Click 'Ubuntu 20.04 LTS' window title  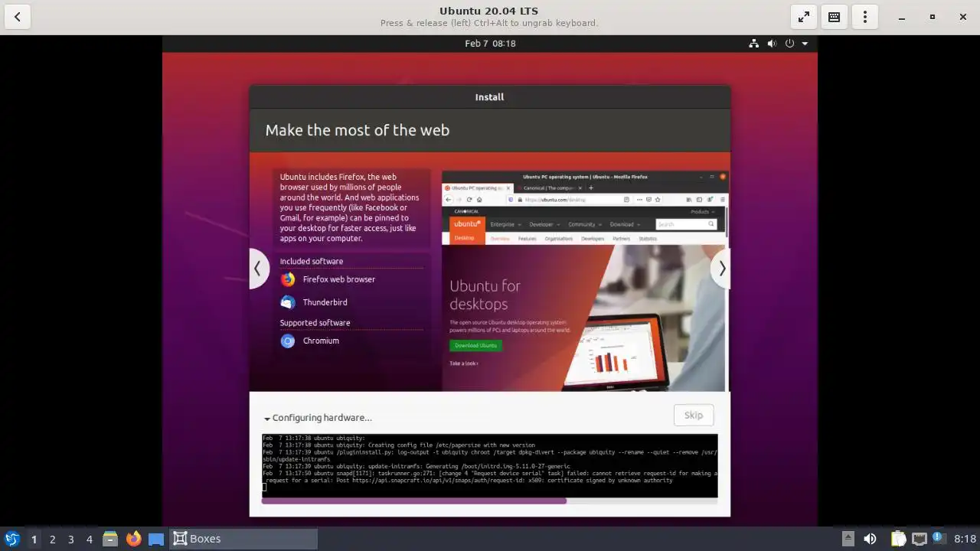coord(488,11)
